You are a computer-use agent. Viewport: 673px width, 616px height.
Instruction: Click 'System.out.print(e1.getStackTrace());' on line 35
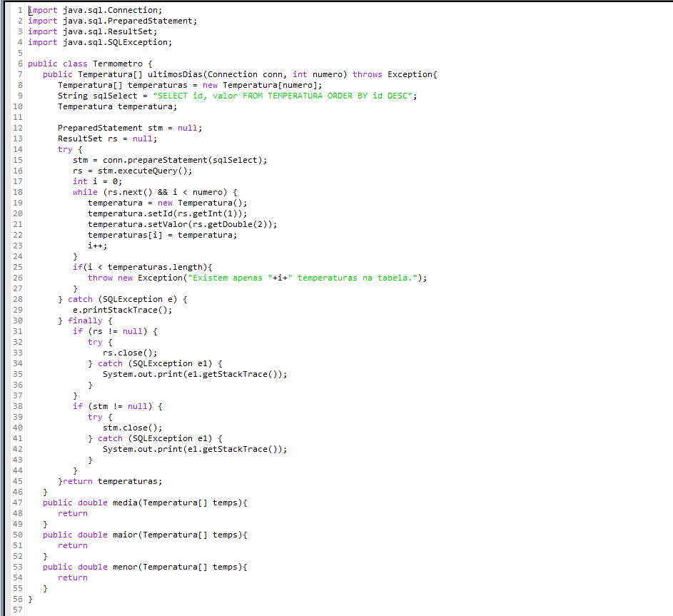(195, 374)
